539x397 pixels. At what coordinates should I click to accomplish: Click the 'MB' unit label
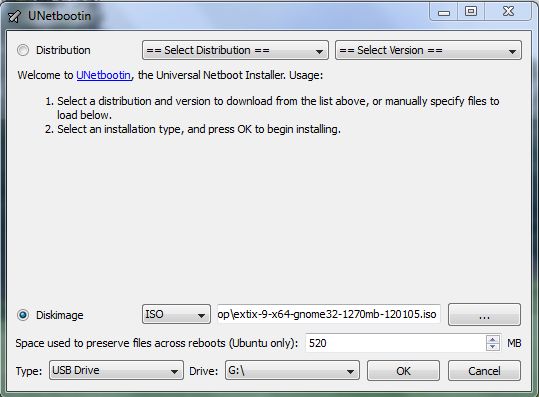[514, 343]
